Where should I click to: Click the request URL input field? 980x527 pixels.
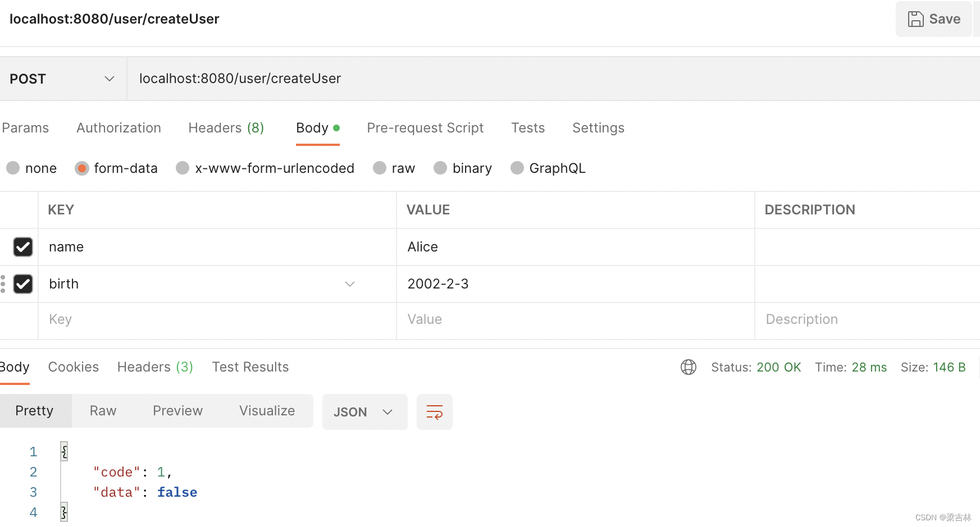553,79
